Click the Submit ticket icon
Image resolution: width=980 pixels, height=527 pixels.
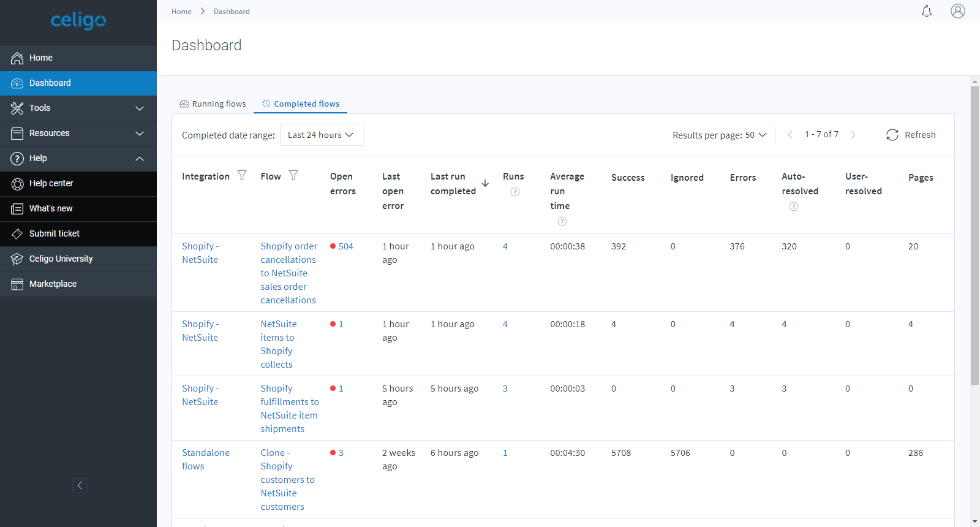[x=17, y=234]
